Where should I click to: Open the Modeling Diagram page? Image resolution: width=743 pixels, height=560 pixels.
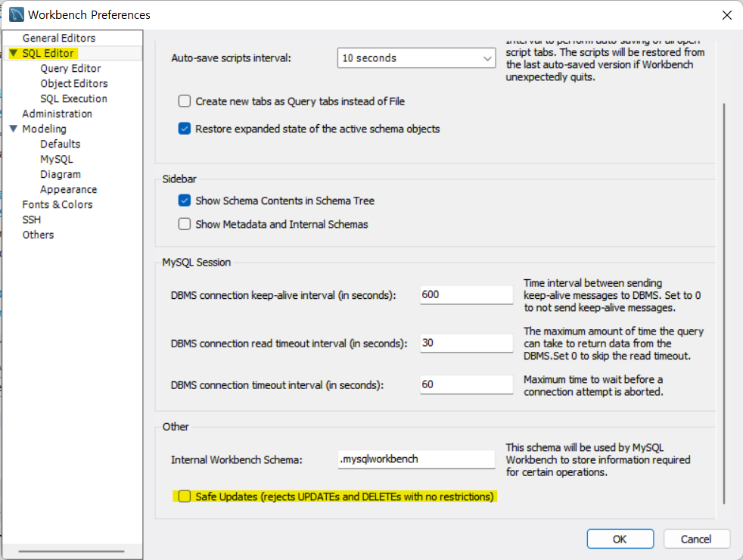click(61, 174)
